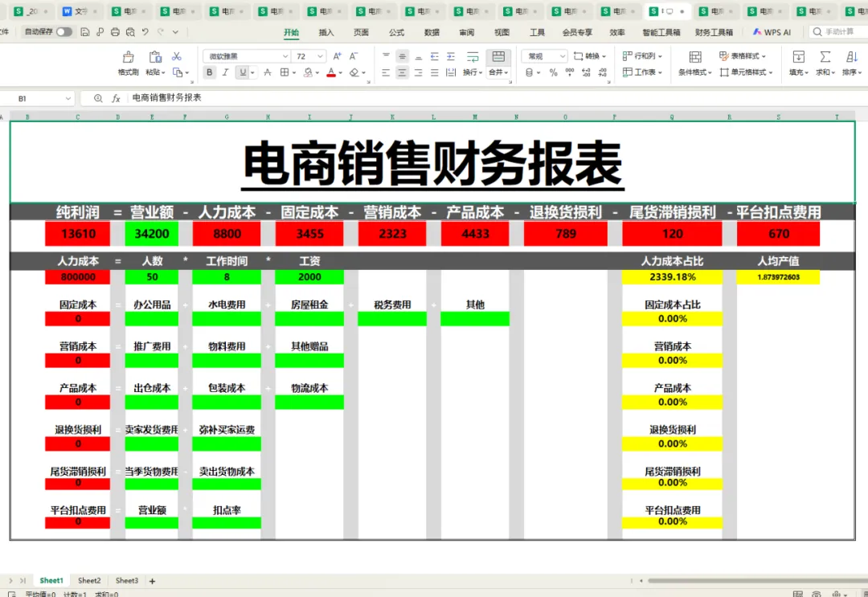Click thousands separator icon
The image size is (868, 597).
point(569,72)
